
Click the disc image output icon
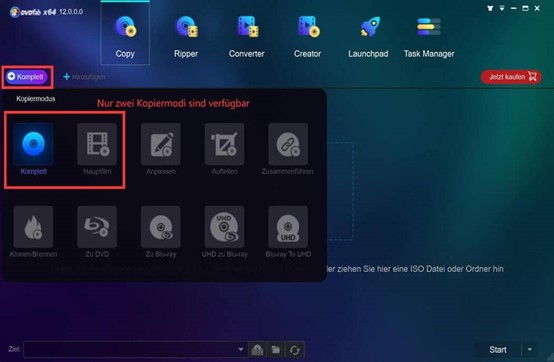tap(258, 350)
